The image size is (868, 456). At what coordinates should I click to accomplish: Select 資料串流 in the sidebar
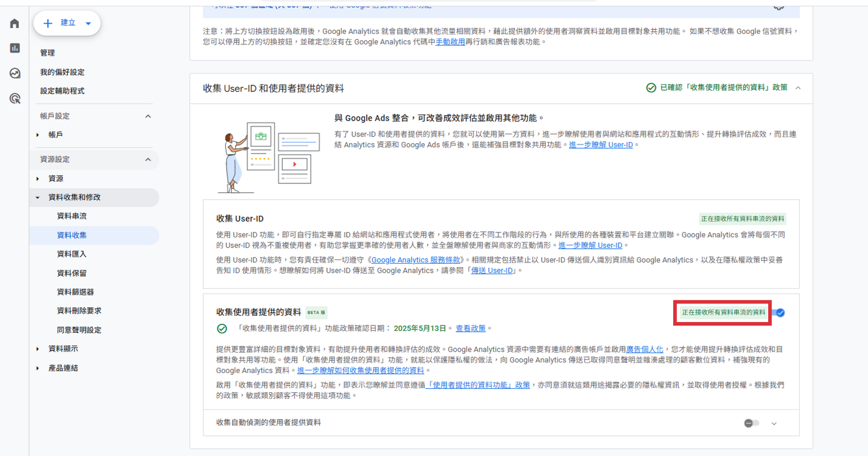click(x=72, y=216)
